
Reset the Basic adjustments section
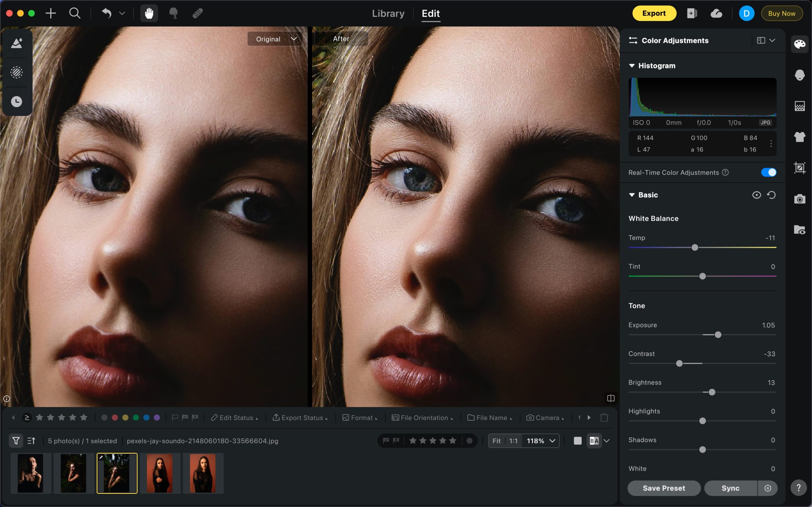[x=771, y=195]
